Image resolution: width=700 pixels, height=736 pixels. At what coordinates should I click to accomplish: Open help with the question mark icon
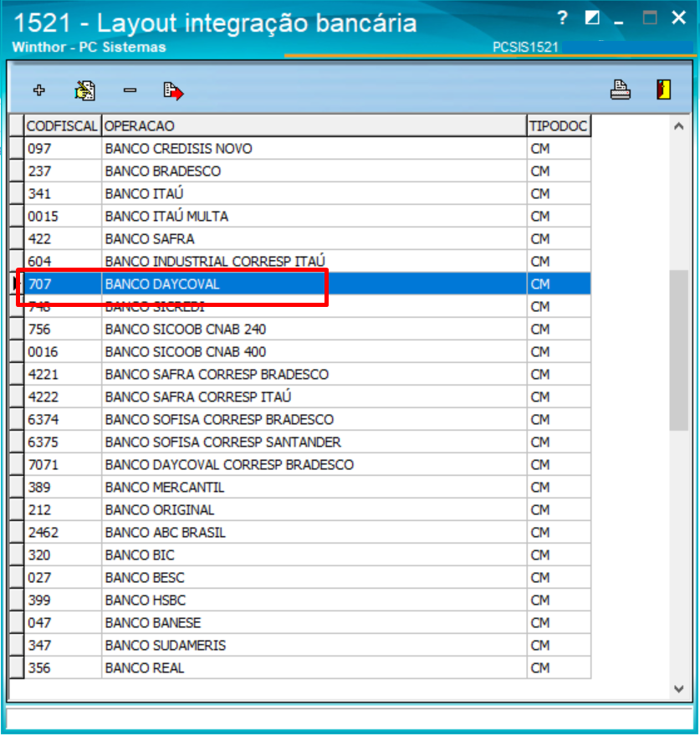click(x=563, y=18)
